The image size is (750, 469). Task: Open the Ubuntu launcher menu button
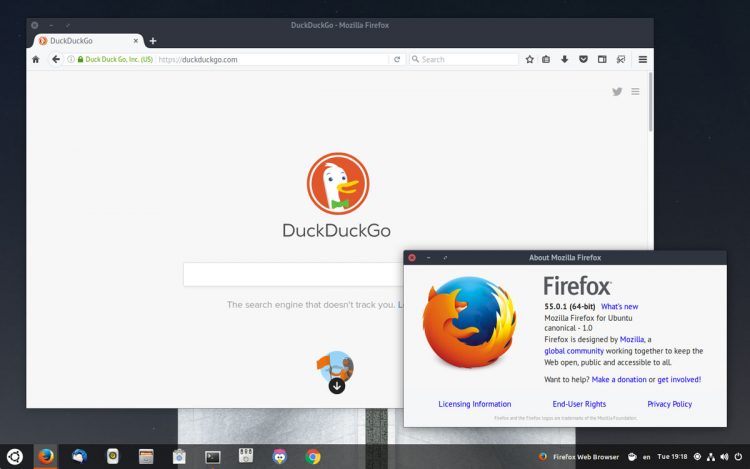[14, 457]
